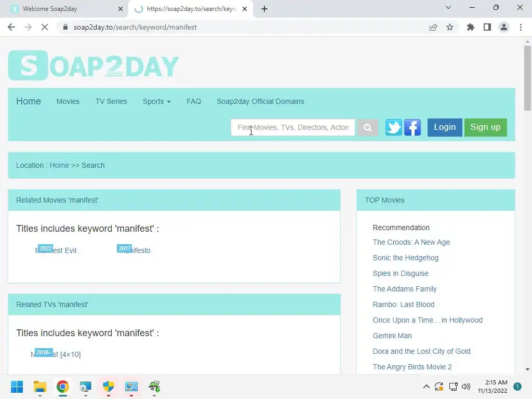Click Home in the Location breadcrumb
Viewport: 532px width, 399px height.
(x=59, y=165)
